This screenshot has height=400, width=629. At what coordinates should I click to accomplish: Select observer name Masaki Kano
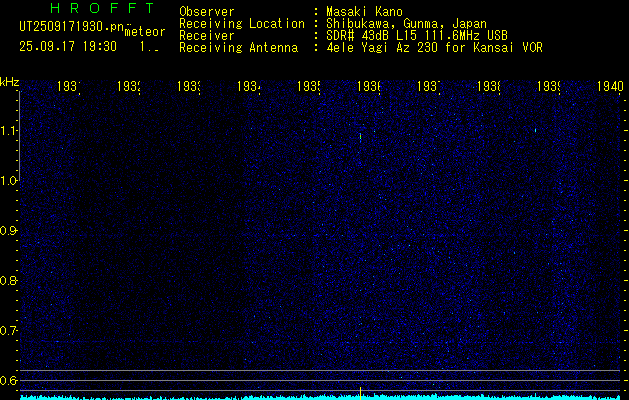(364, 11)
